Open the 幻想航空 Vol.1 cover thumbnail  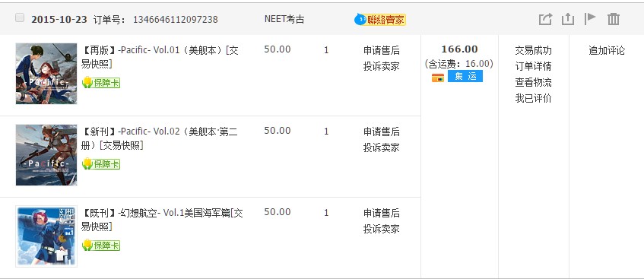coord(46,236)
